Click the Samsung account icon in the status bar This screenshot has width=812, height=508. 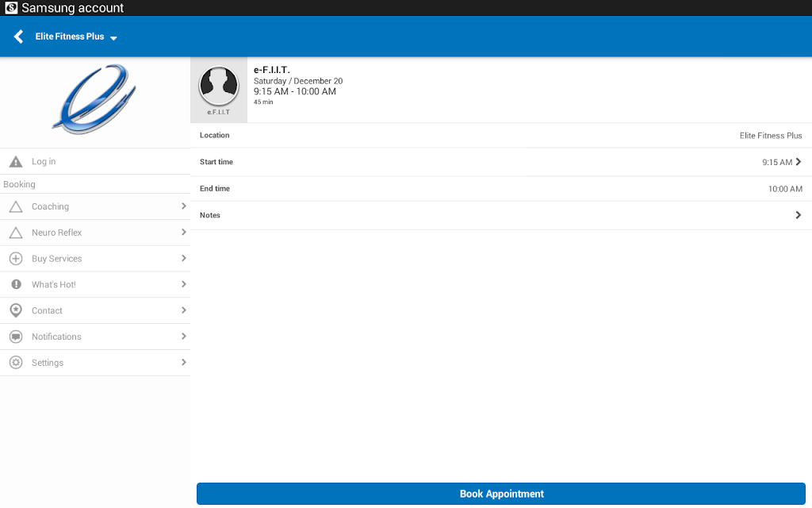tap(11, 8)
